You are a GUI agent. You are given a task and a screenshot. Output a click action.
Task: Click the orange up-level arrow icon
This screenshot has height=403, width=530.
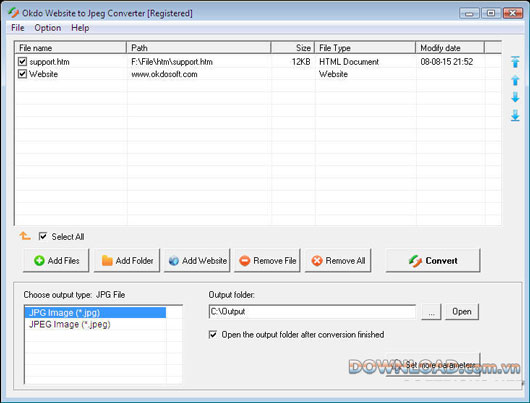point(25,236)
